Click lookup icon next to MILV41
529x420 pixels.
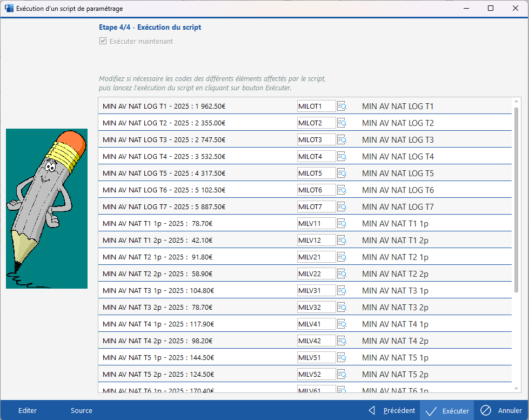tap(341, 324)
